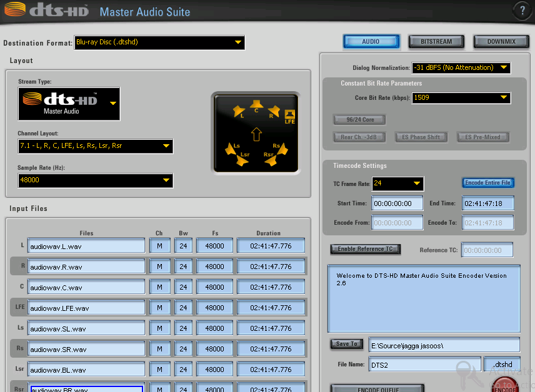Click the red ENCODE button
The height and width of the screenshot is (392, 535).
coord(505,387)
